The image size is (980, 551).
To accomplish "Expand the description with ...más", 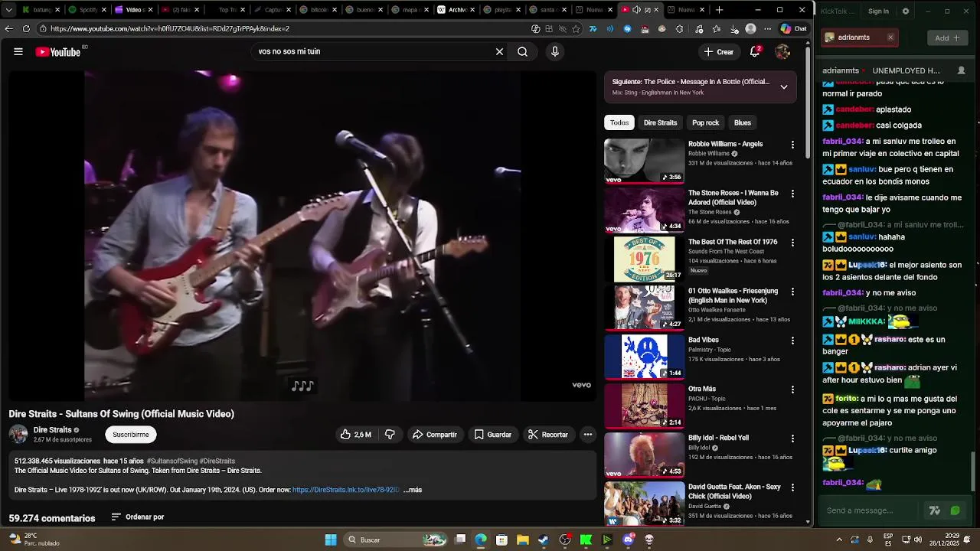I will pos(413,490).
